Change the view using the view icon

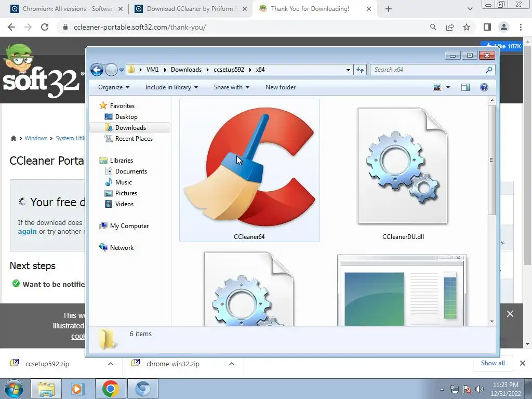coord(437,87)
